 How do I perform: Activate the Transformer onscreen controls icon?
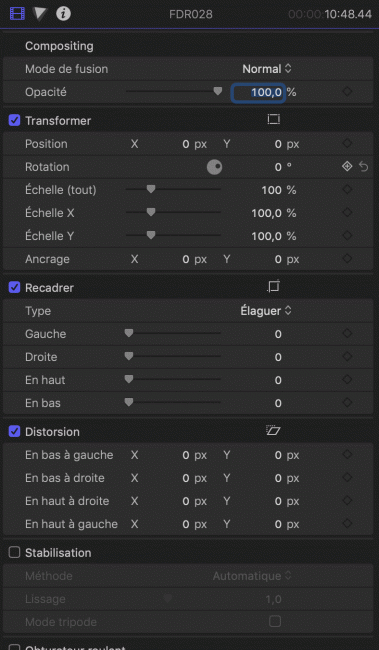273,120
